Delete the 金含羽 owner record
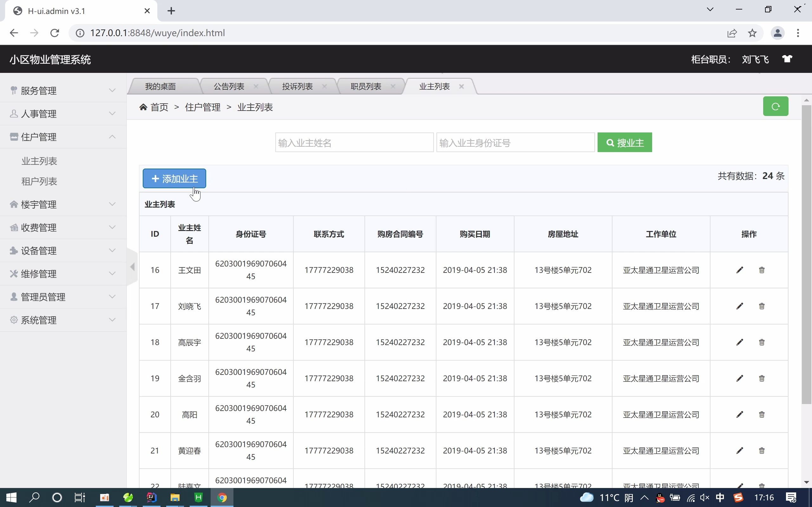Viewport: 812px width, 507px height. point(762,378)
